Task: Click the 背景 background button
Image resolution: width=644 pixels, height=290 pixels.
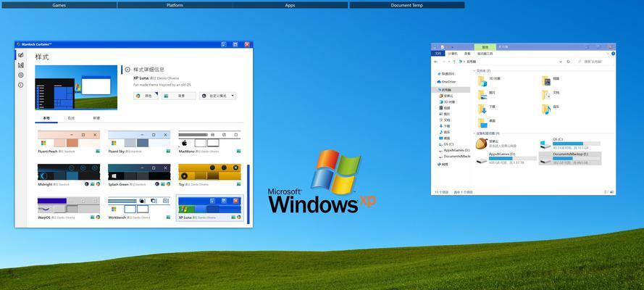Action: coord(179,96)
